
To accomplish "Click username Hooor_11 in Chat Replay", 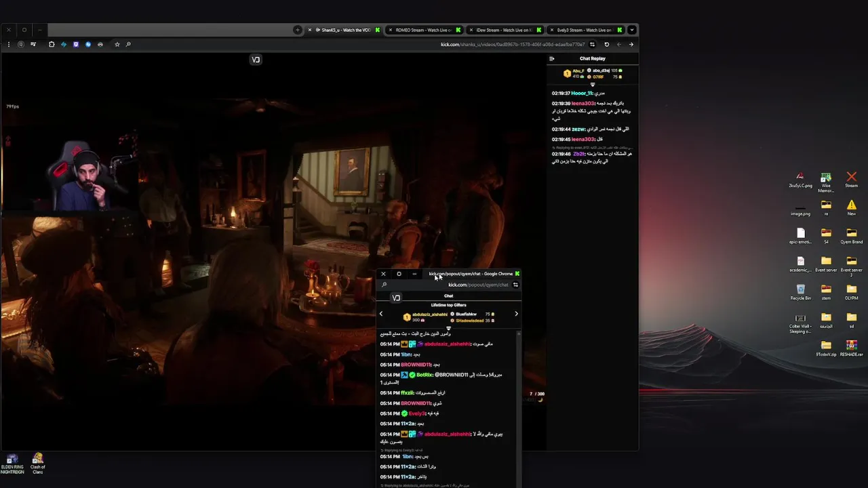I will click(581, 93).
